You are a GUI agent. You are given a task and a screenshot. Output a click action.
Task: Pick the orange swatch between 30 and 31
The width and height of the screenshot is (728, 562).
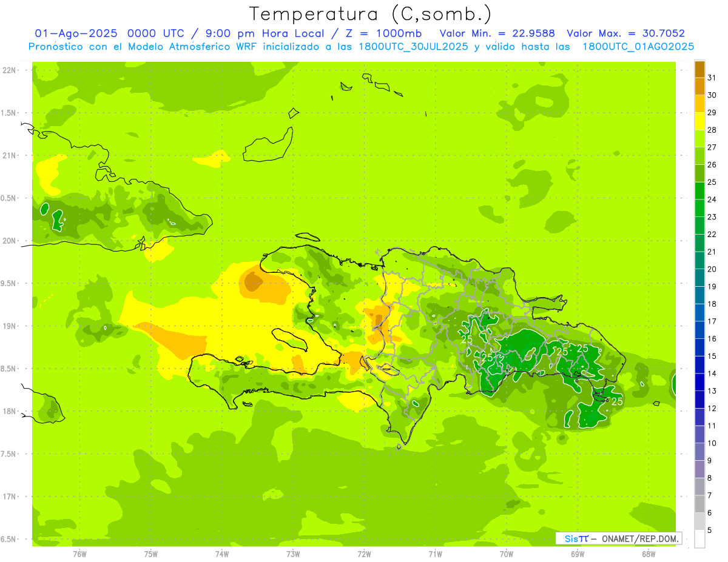coord(699,87)
